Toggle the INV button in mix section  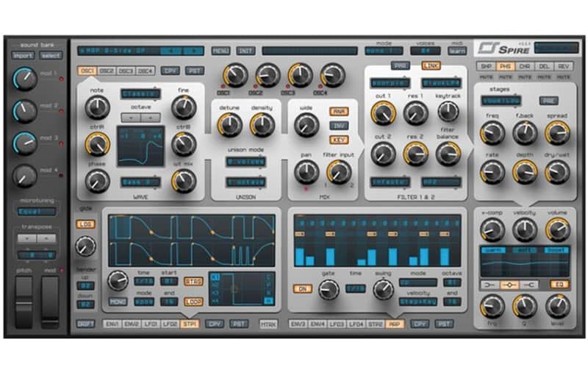coord(339,126)
